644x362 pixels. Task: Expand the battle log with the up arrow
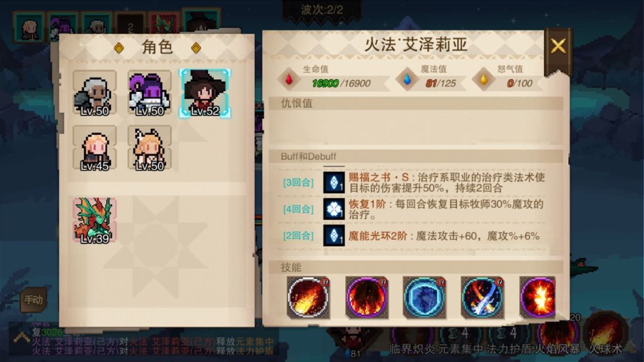(21, 338)
